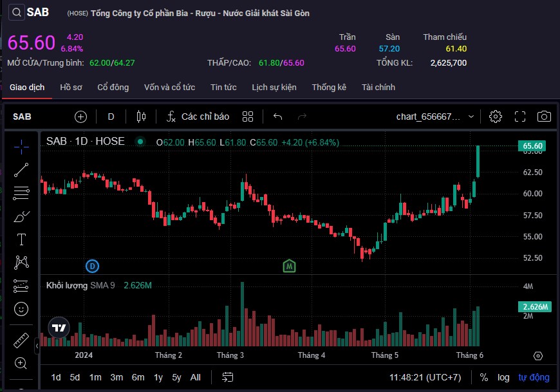The image size is (560, 392).
Task: Switch to the Tài chính tab
Action: pos(378,87)
